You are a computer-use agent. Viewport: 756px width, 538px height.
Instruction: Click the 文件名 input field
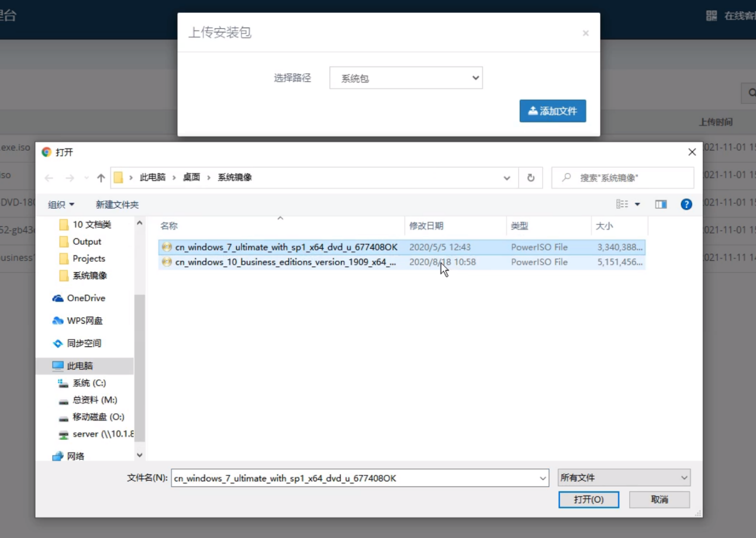354,478
